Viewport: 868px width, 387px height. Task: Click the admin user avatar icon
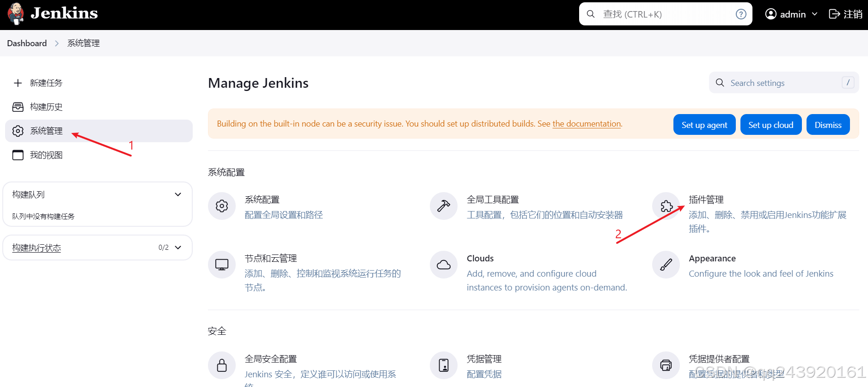click(771, 14)
